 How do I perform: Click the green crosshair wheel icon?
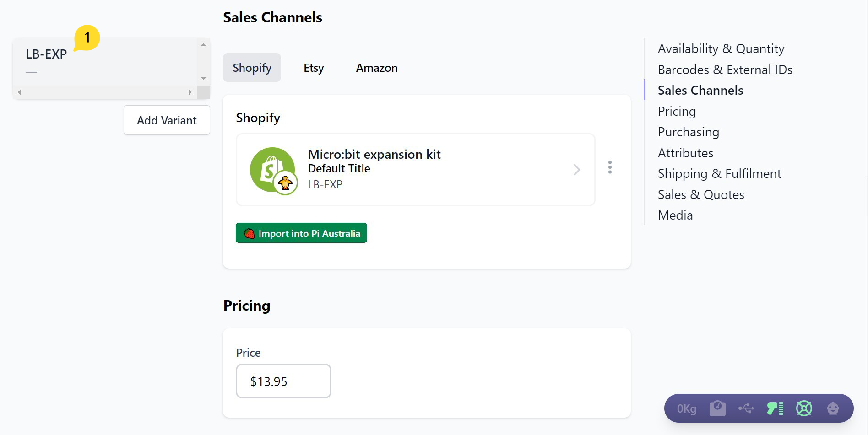point(804,408)
